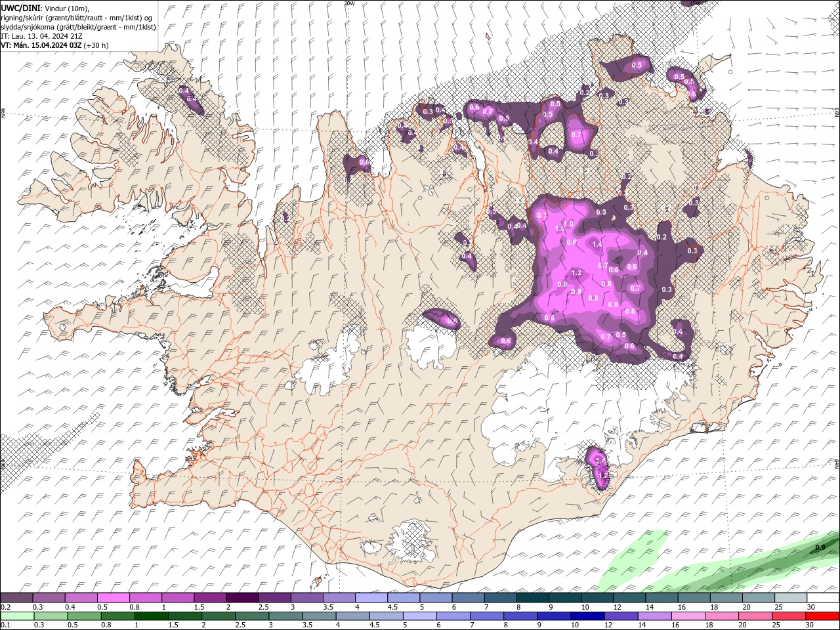Click the 1.2 value in the pink snow area
Viewport: 840px width, 630px height.
[577, 272]
